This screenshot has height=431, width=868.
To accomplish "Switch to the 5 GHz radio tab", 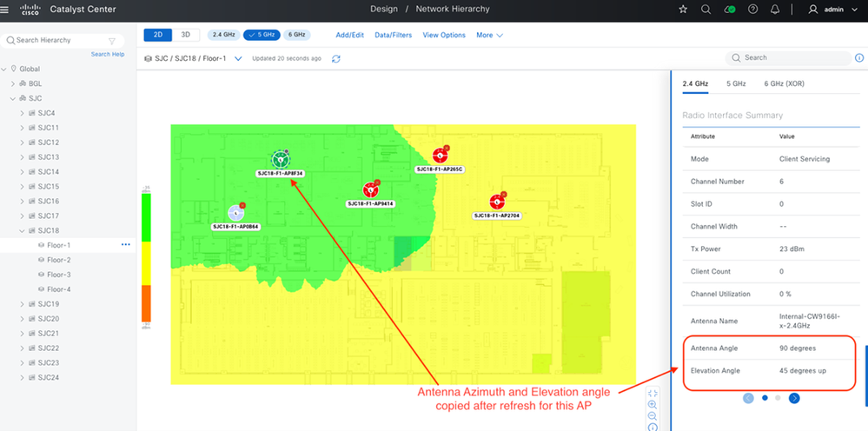I will click(x=736, y=84).
